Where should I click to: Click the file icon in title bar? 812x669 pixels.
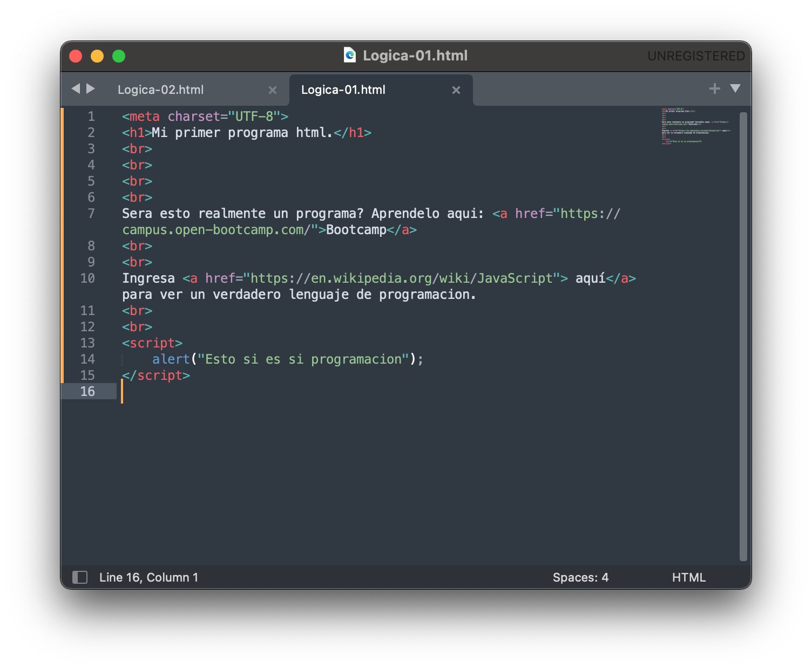[350, 55]
